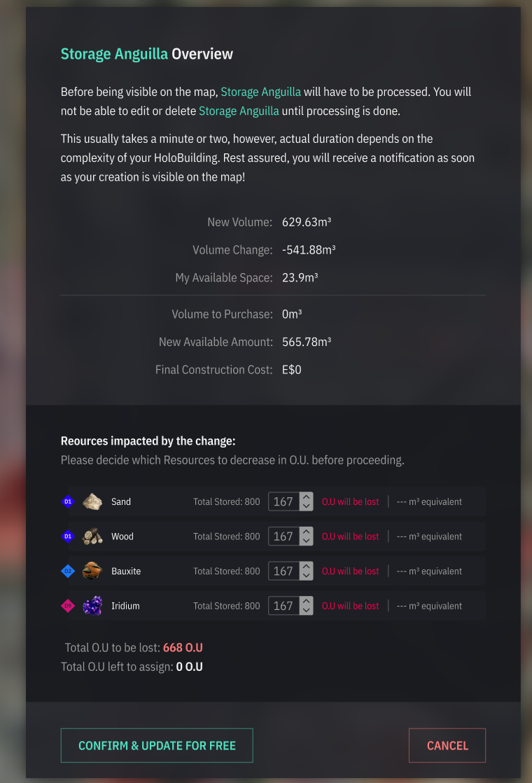The height and width of the screenshot is (783, 532).
Task: Decrease the Wood O.U amount with down arrow
Action: [x=306, y=541]
